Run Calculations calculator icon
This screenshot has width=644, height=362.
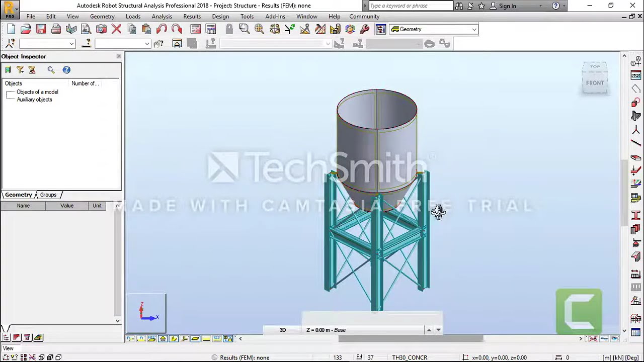196,29
